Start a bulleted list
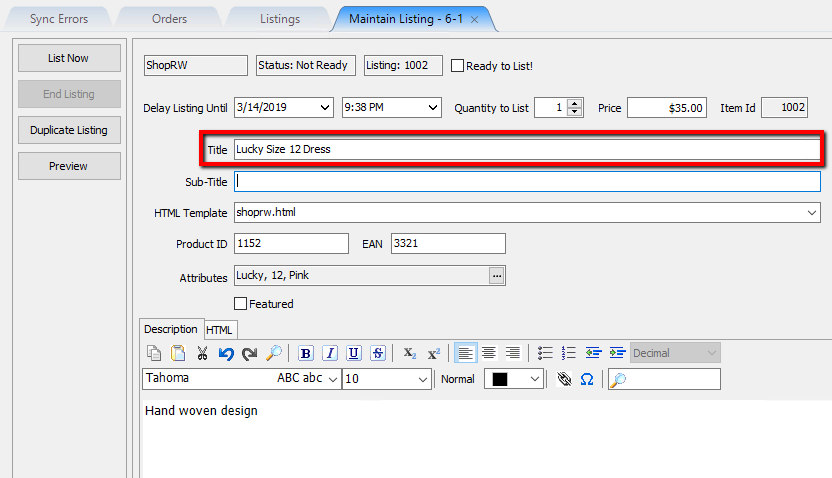The image size is (832, 478). [545, 353]
